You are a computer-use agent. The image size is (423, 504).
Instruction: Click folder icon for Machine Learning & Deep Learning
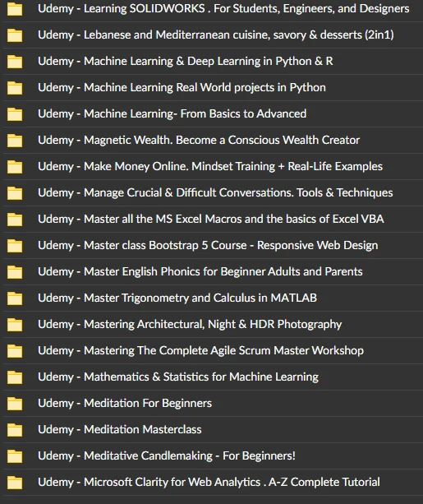click(x=15, y=62)
